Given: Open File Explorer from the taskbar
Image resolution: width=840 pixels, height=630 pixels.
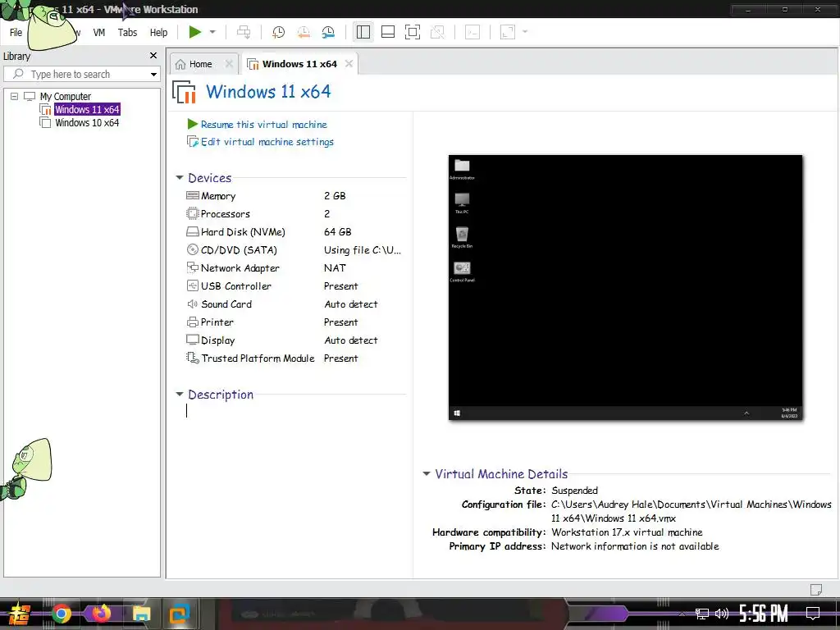Looking at the screenshot, I should [x=141, y=614].
